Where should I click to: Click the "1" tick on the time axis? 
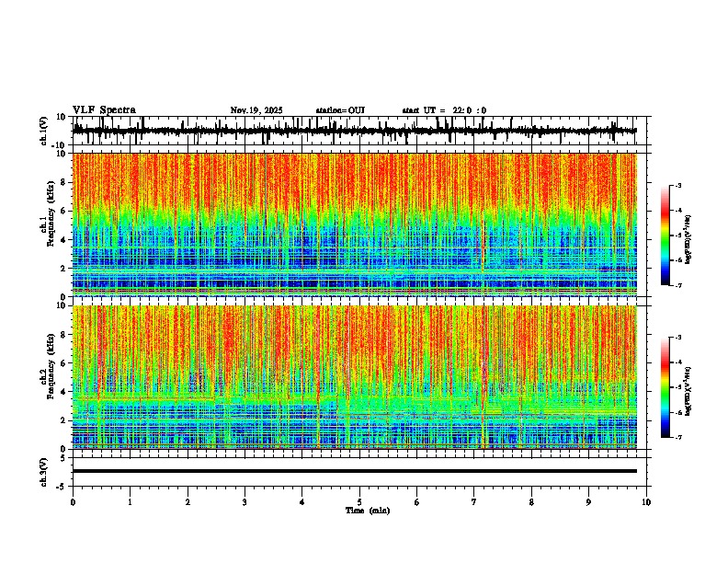tap(130, 502)
